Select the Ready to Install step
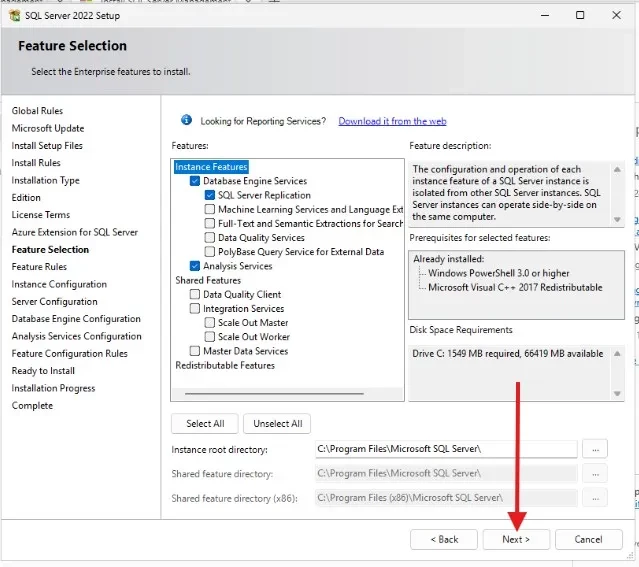This screenshot has width=639, height=567. [43, 371]
